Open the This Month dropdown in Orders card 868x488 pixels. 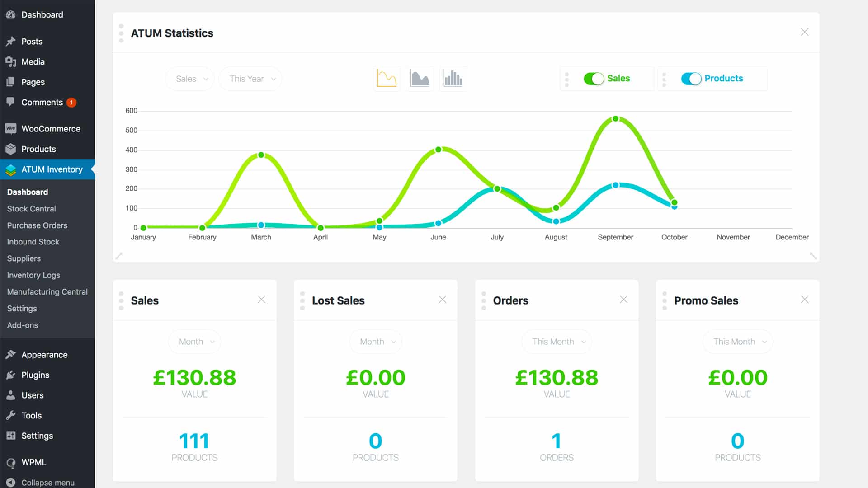557,342
